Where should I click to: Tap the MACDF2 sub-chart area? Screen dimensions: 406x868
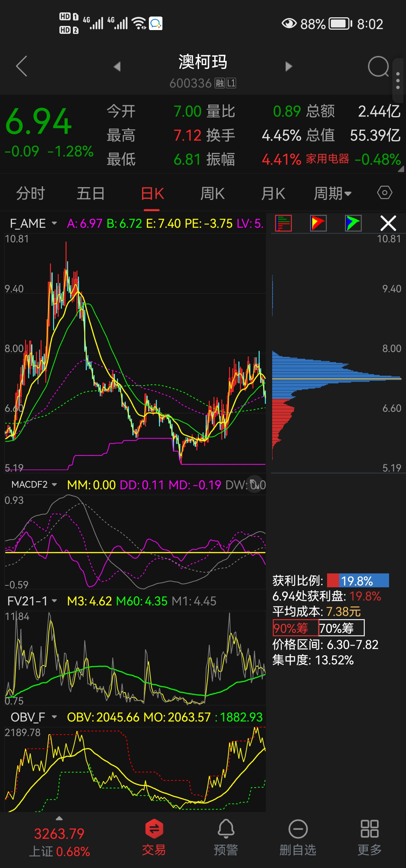click(x=135, y=541)
